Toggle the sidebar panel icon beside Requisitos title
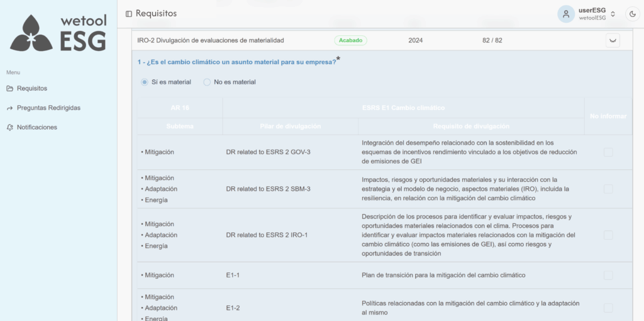This screenshot has height=321, width=644. (129, 14)
